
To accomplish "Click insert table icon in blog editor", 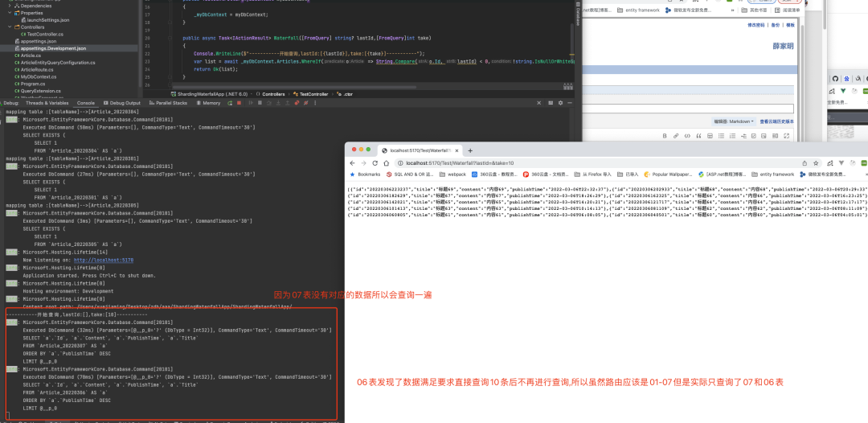I will point(710,136).
